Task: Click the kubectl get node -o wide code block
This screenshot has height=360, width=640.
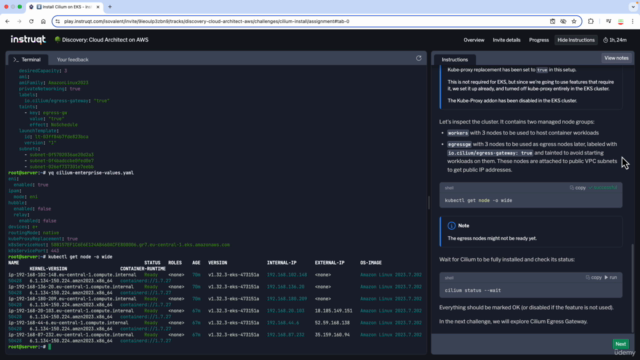Action: pyautogui.click(x=531, y=196)
